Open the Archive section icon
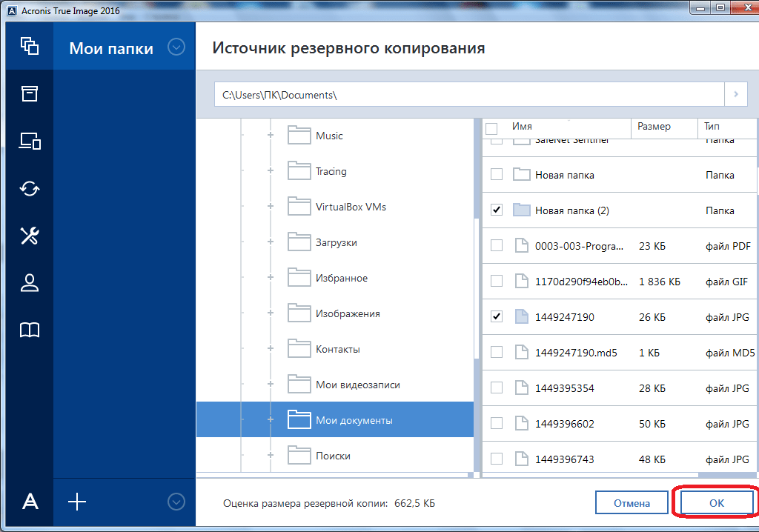The height and width of the screenshot is (532, 759). 30,93
